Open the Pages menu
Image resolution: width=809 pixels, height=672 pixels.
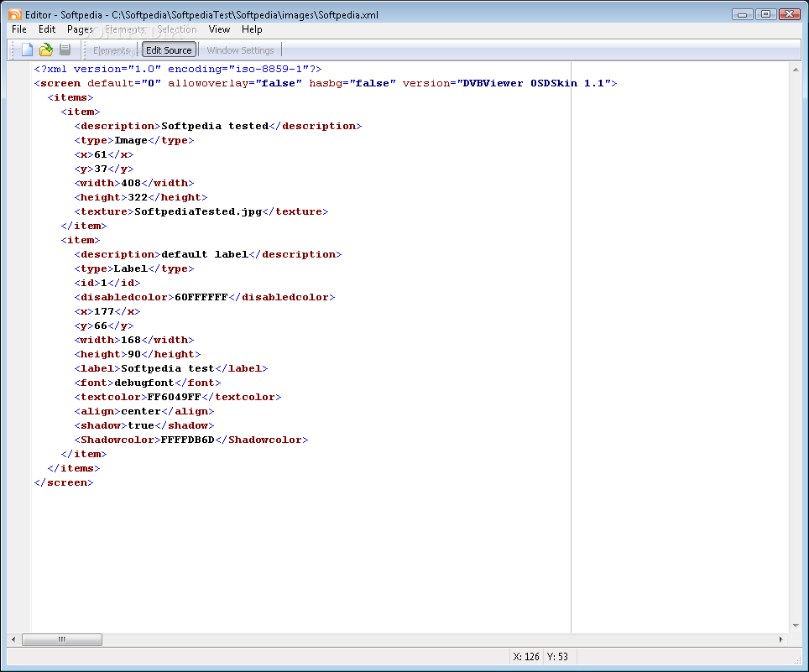pyautogui.click(x=80, y=29)
